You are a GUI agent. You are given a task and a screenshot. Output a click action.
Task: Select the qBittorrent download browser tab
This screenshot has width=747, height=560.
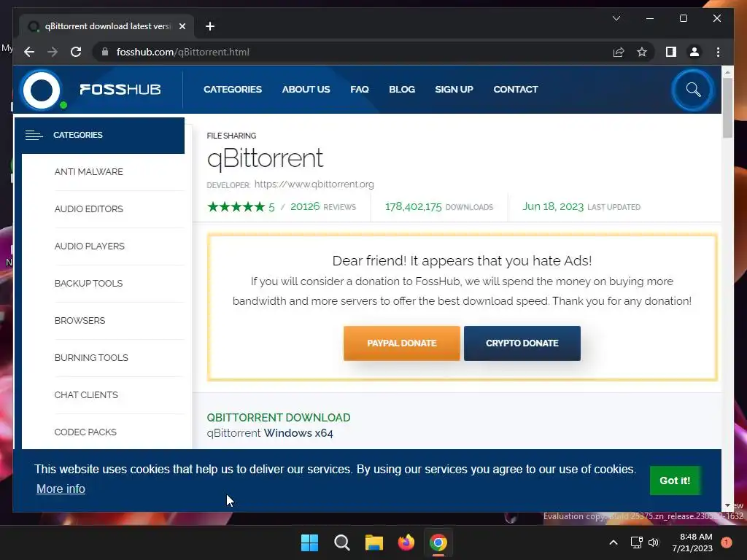click(107, 26)
